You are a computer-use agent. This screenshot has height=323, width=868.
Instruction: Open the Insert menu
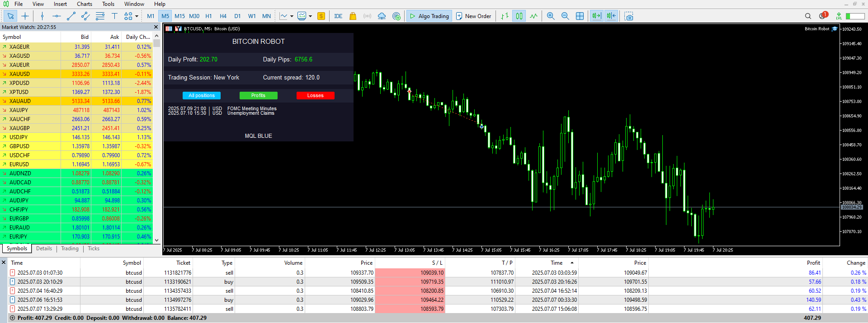60,4
